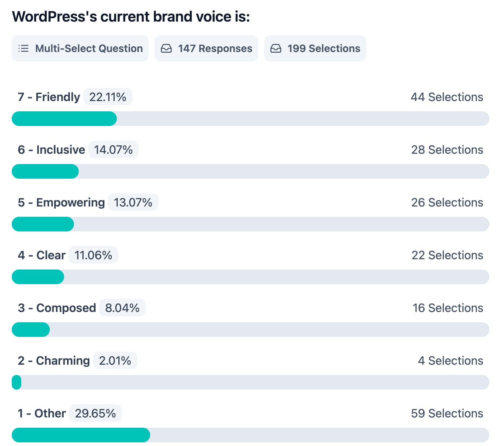
Task: Click the Friendly progress bar
Action: [x=251, y=119]
